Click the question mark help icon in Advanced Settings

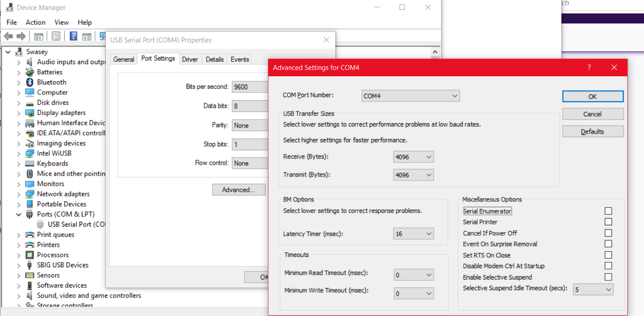click(589, 68)
